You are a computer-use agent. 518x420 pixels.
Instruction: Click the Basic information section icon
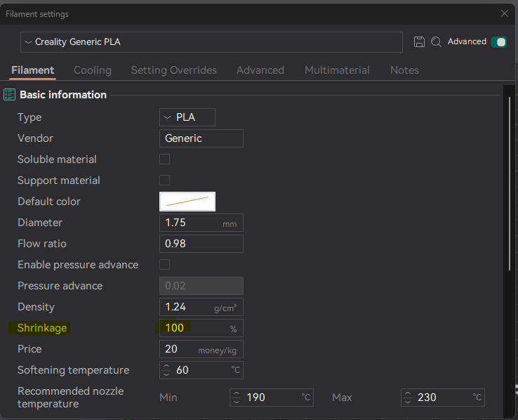(x=10, y=95)
